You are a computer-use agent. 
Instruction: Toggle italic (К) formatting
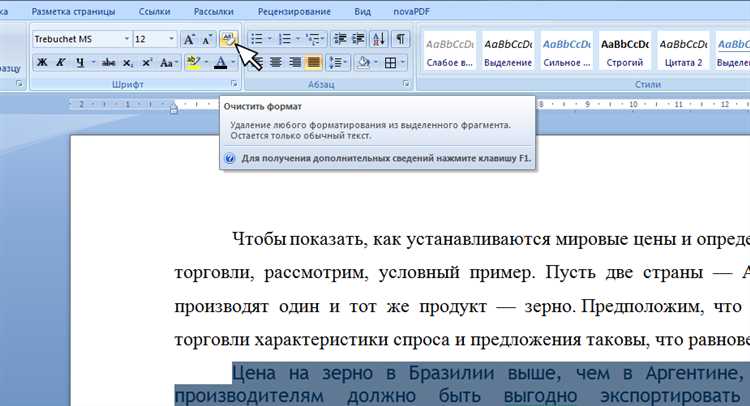[x=60, y=63]
